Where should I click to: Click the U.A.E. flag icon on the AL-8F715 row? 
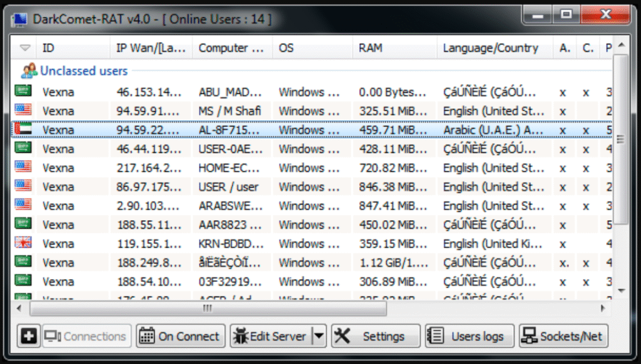pyautogui.click(x=23, y=130)
